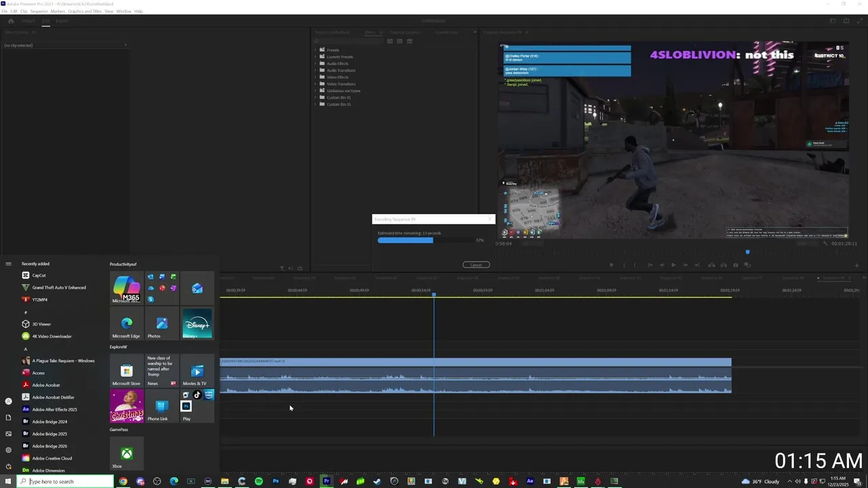Open Spotify from the taskbar
868x488 pixels.
pos(258,481)
